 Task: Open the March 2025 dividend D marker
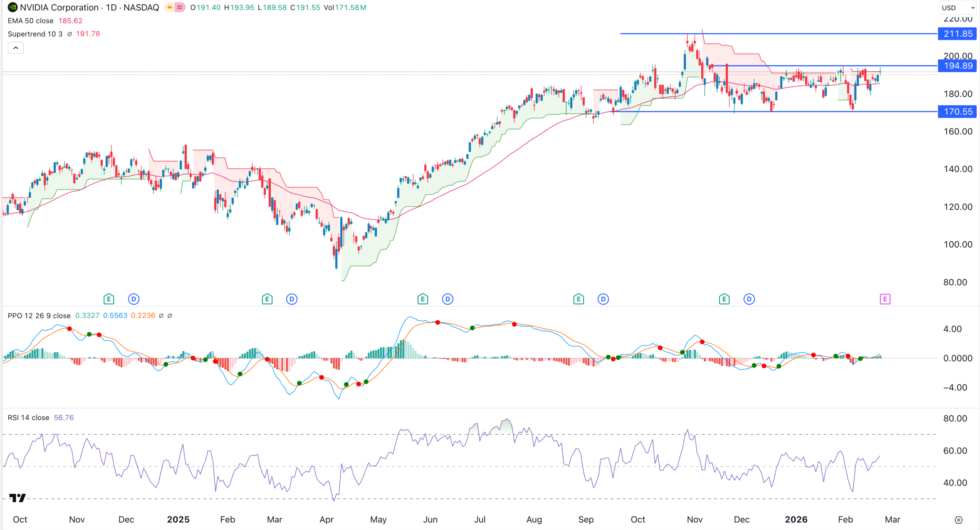(292, 299)
